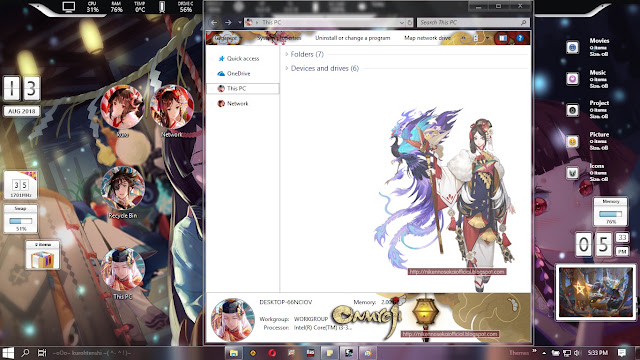Open Task View on the taskbar

point(42,353)
